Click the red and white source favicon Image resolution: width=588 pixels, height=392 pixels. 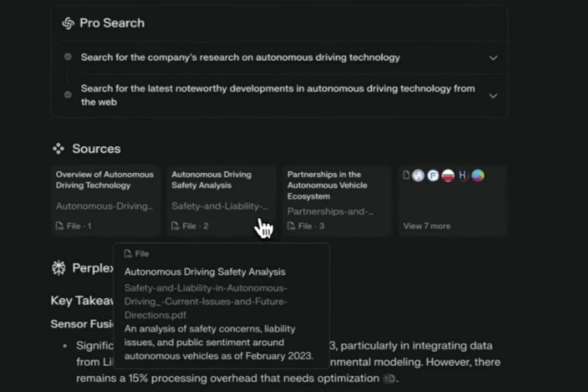(448, 176)
